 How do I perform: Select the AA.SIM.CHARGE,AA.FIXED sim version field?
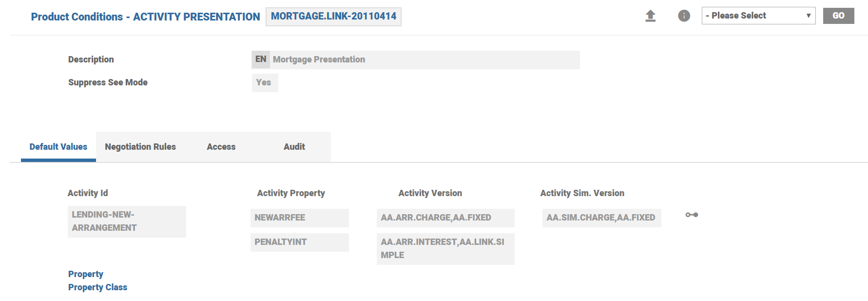(x=601, y=218)
